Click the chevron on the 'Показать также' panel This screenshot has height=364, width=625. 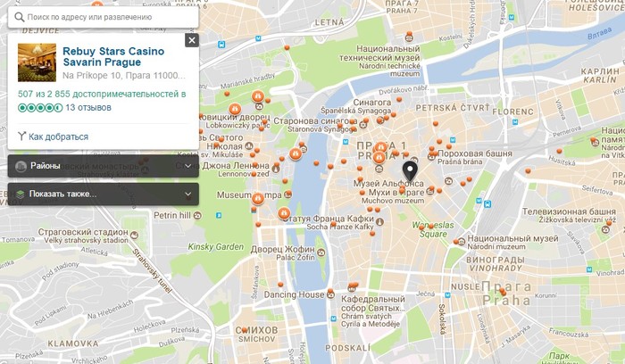tap(187, 194)
